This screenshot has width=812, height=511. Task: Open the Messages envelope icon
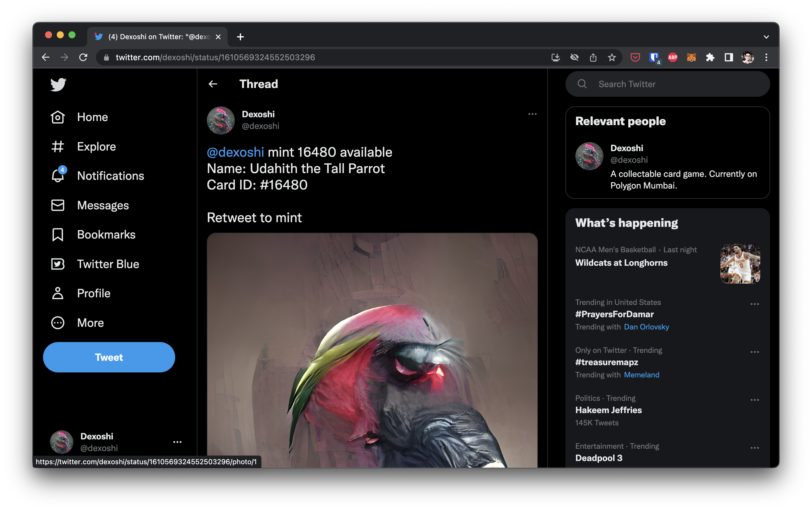(x=58, y=205)
